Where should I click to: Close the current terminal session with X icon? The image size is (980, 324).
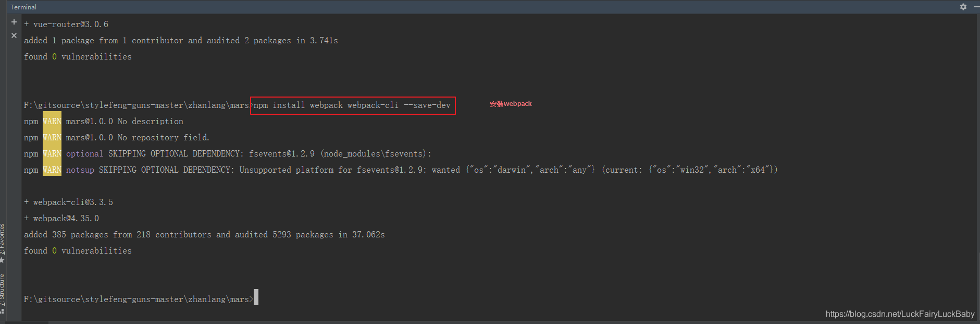coord(14,35)
